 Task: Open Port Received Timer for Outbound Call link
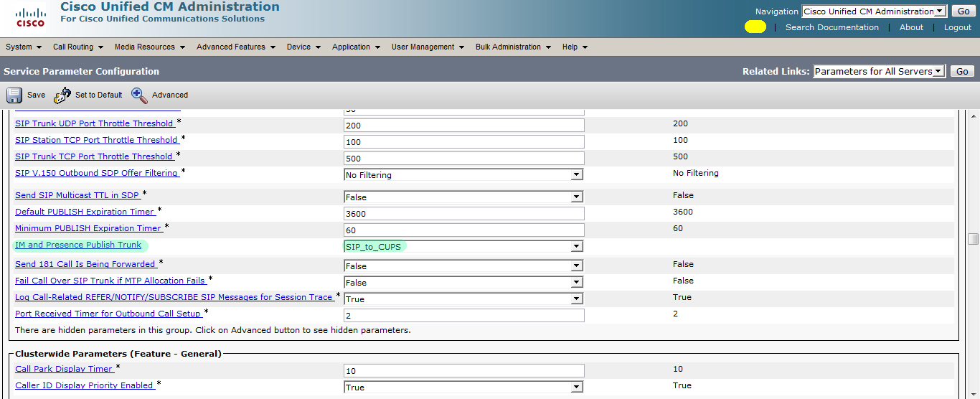[x=108, y=314]
